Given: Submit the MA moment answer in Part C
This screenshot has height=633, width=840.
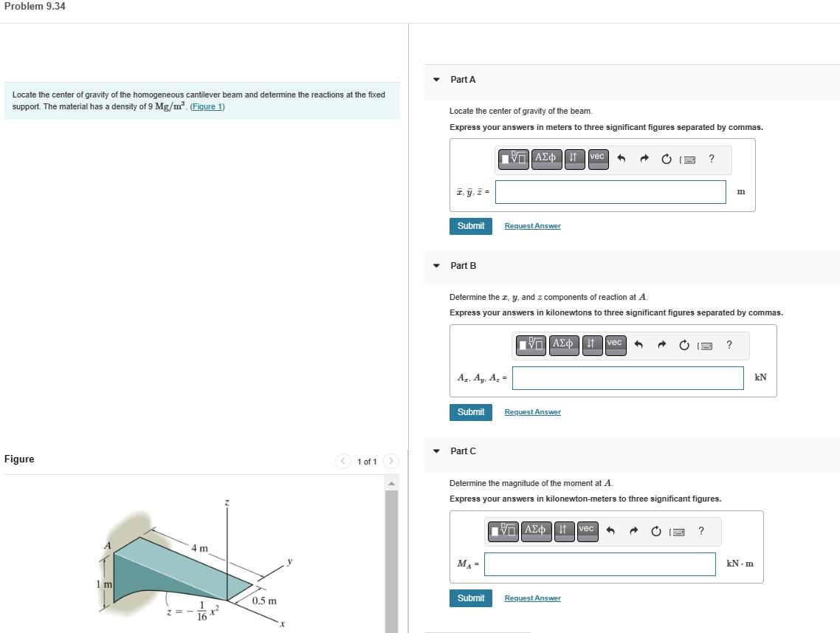Looking at the screenshot, I should click(470, 598).
